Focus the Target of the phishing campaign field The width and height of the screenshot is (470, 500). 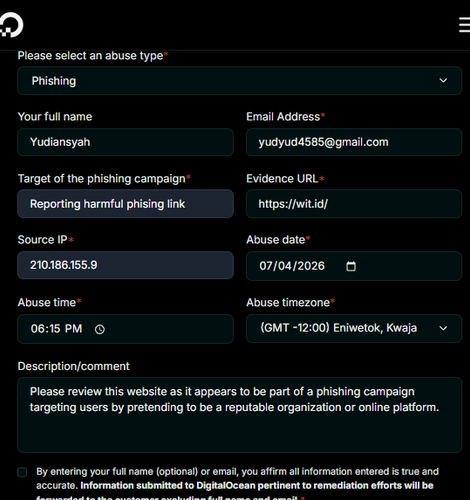click(125, 204)
